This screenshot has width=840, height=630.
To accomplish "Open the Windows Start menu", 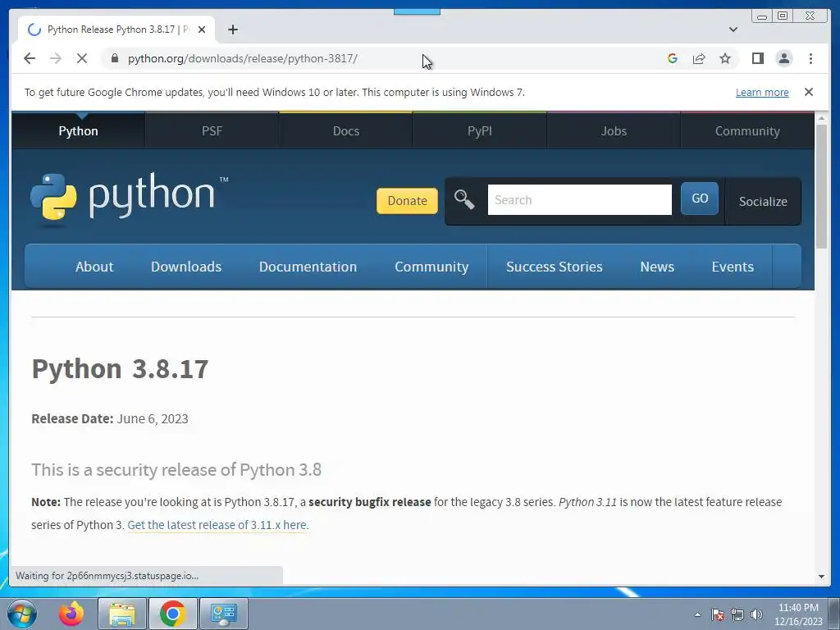I will (22, 614).
